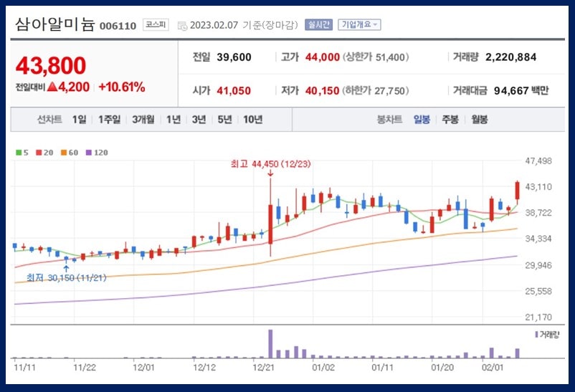Click the red 20-day moving average swatch

click(x=39, y=153)
